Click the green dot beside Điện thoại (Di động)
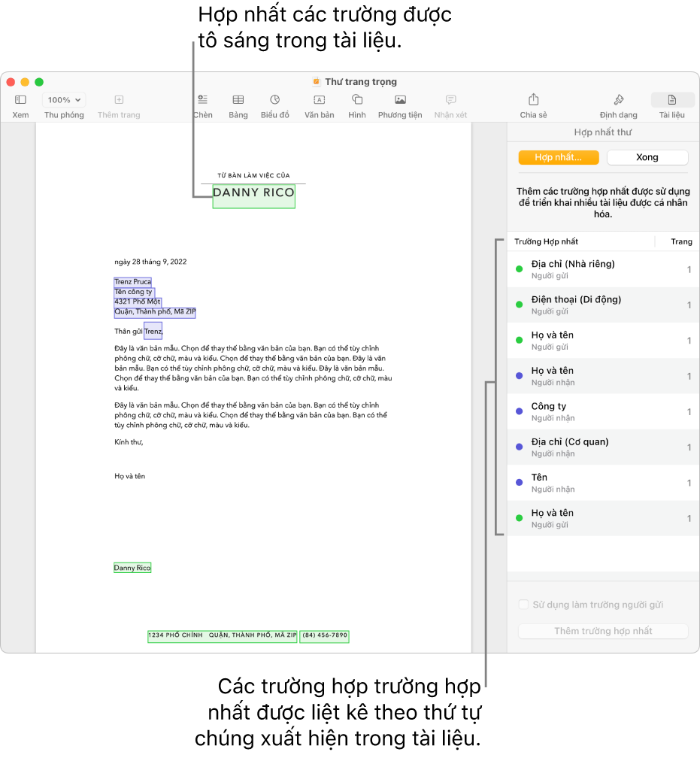The image size is (700, 758). click(520, 305)
